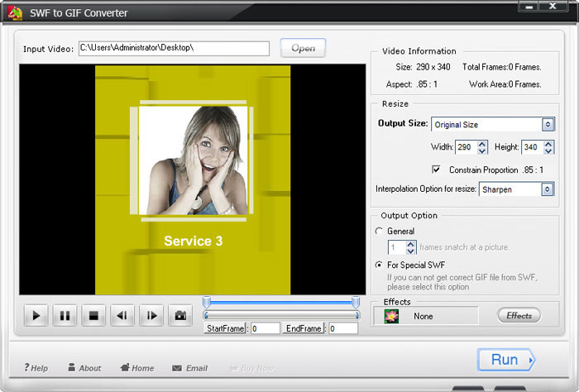
Task: Click the 'Work Area:0 Frames.' text
Action: pos(505,84)
